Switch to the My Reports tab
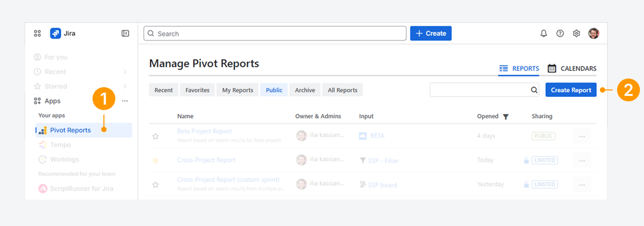Image resolution: width=644 pixels, height=226 pixels. 237,90
